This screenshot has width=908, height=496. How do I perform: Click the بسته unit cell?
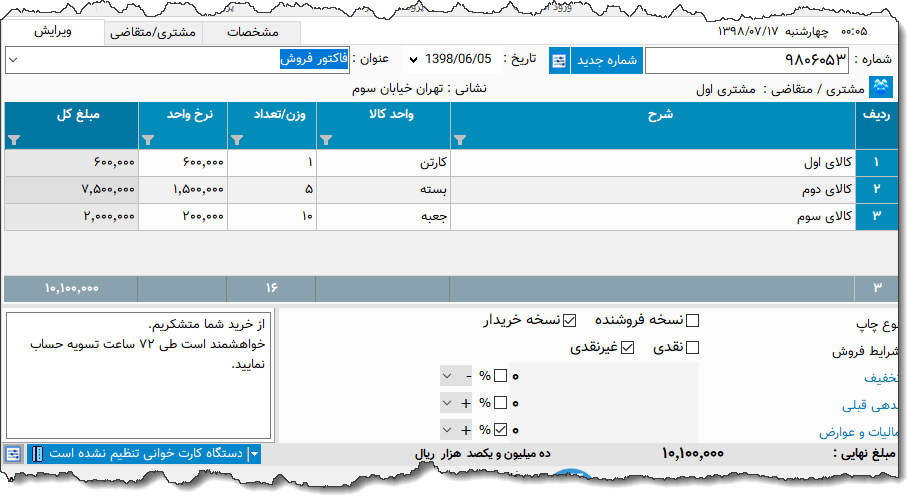[x=383, y=189]
